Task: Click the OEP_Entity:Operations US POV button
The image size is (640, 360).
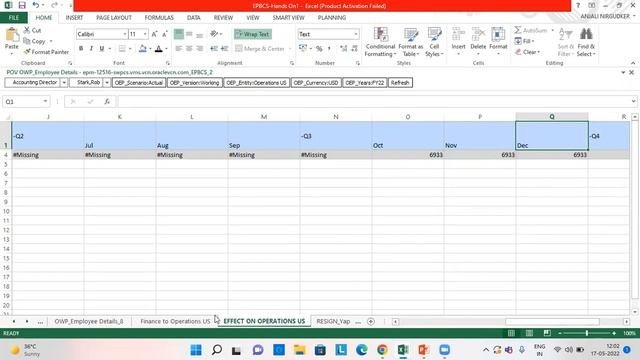Action: (x=257, y=83)
